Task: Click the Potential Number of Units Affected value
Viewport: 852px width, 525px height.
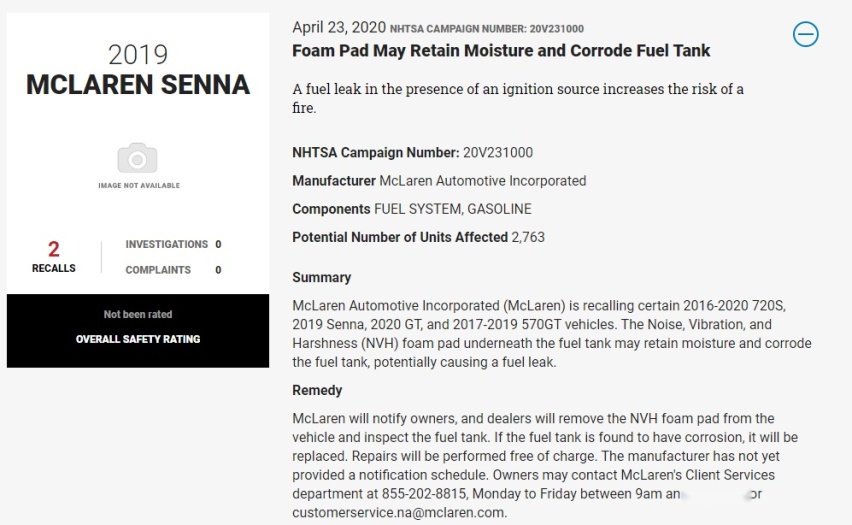Action: [x=528, y=238]
